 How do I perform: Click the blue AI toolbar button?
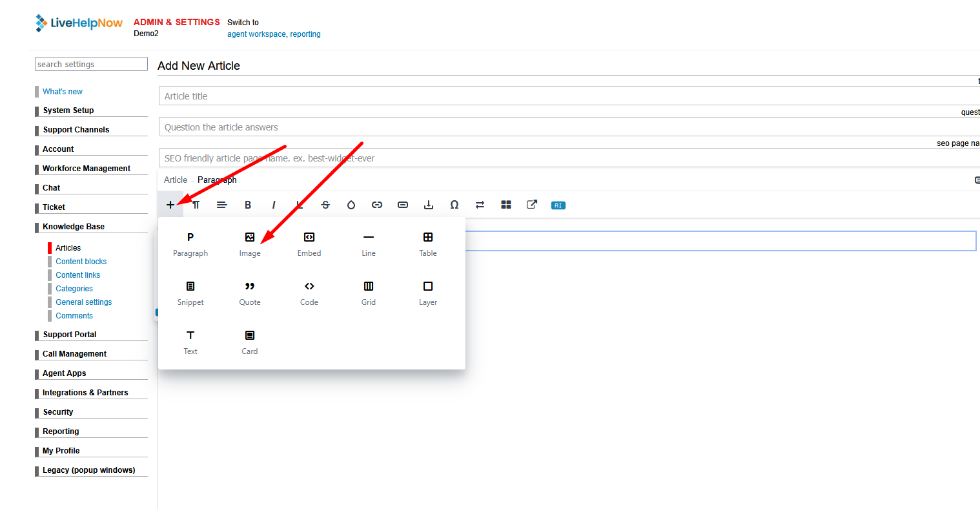pos(558,205)
